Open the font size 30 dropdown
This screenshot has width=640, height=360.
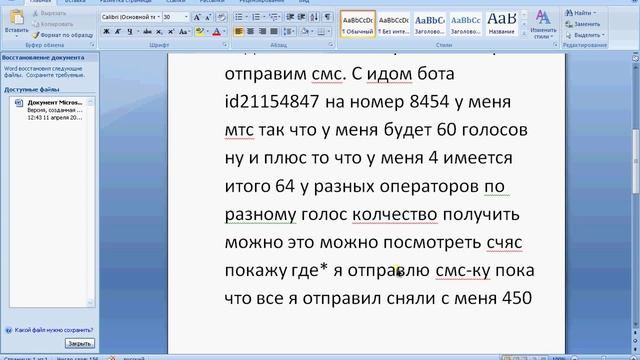(186, 17)
